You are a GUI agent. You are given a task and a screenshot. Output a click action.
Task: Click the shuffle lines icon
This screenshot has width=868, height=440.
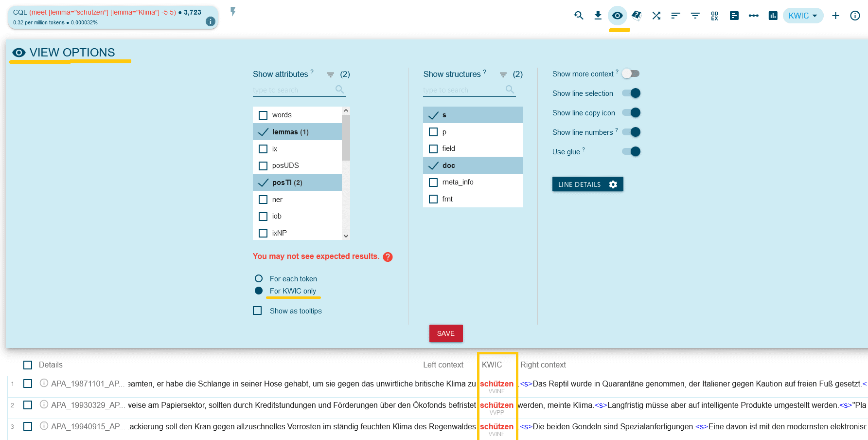tap(656, 16)
